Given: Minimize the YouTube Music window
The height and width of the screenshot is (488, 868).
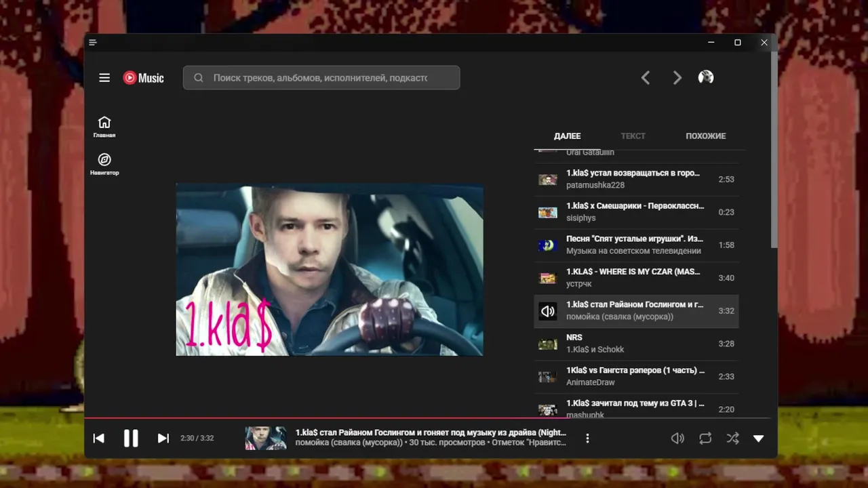Looking at the screenshot, I should (x=711, y=42).
